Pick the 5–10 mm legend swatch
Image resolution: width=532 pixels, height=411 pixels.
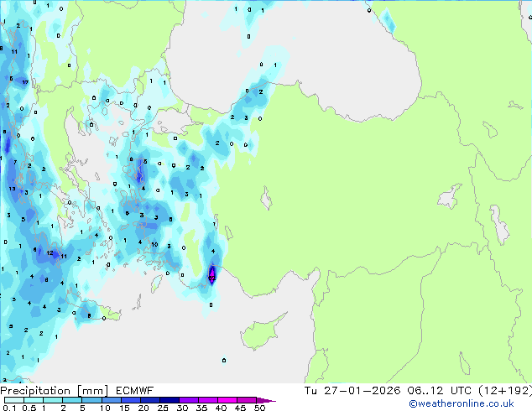tap(91, 400)
